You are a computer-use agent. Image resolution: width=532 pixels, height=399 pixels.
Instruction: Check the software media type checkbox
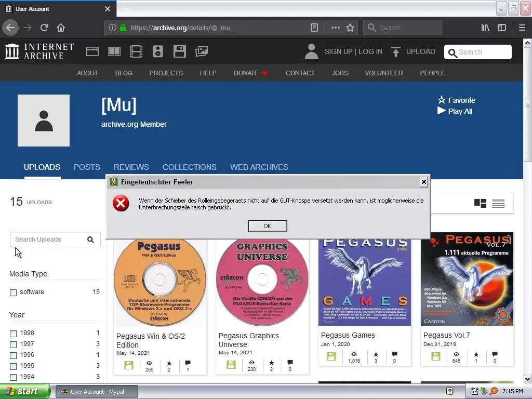(13, 292)
